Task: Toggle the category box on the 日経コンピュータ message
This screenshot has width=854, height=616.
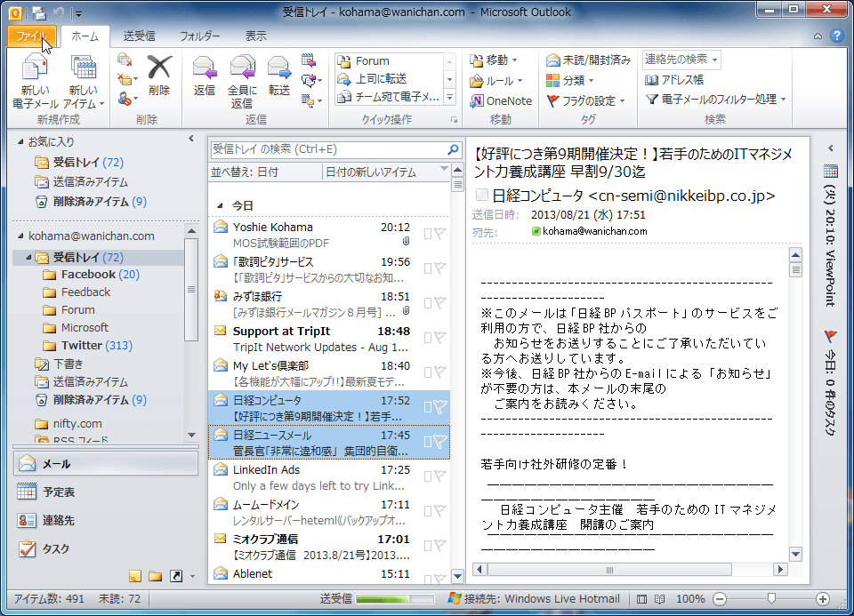Action: coord(428,407)
